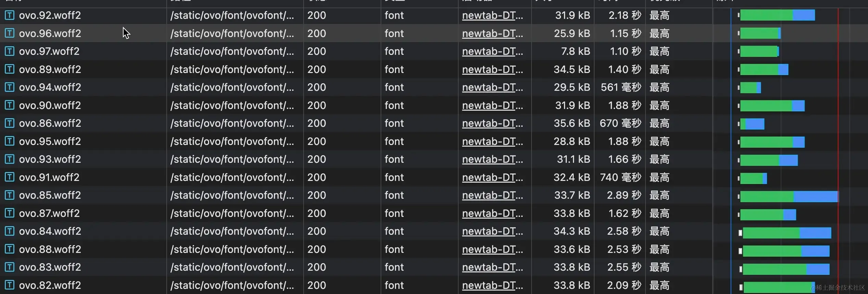Select the ovo.83.woff2 request name

(50, 267)
